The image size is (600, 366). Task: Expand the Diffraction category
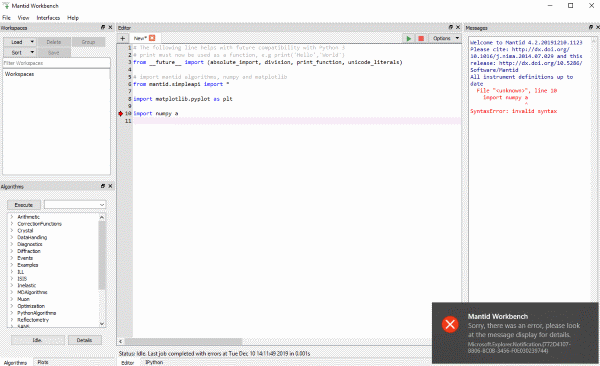[x=12, y=251]
